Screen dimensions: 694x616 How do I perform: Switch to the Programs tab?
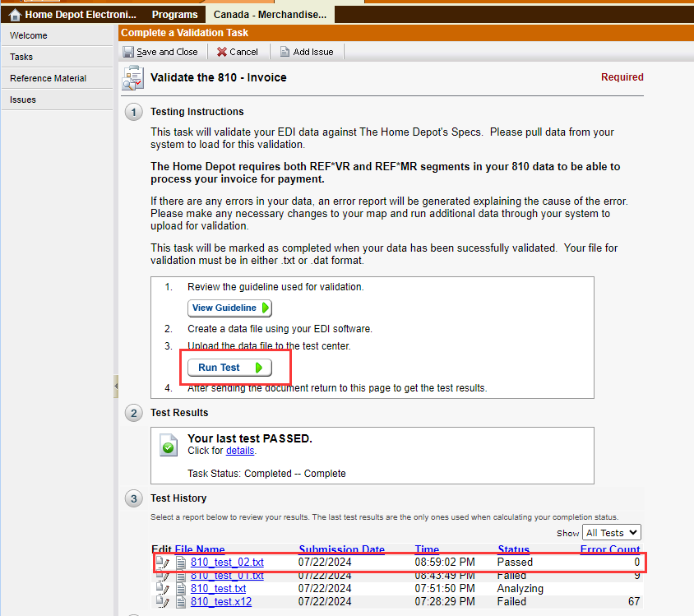[175, 15]
